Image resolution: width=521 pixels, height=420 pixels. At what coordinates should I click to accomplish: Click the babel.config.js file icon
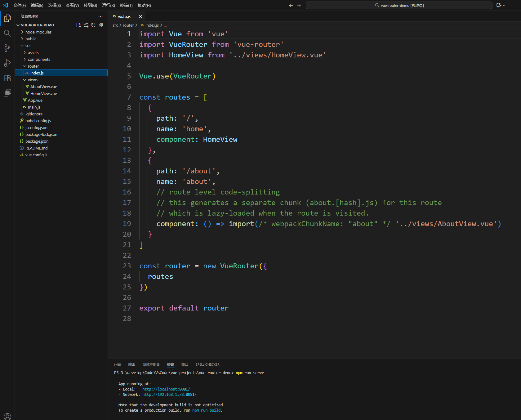22,121
